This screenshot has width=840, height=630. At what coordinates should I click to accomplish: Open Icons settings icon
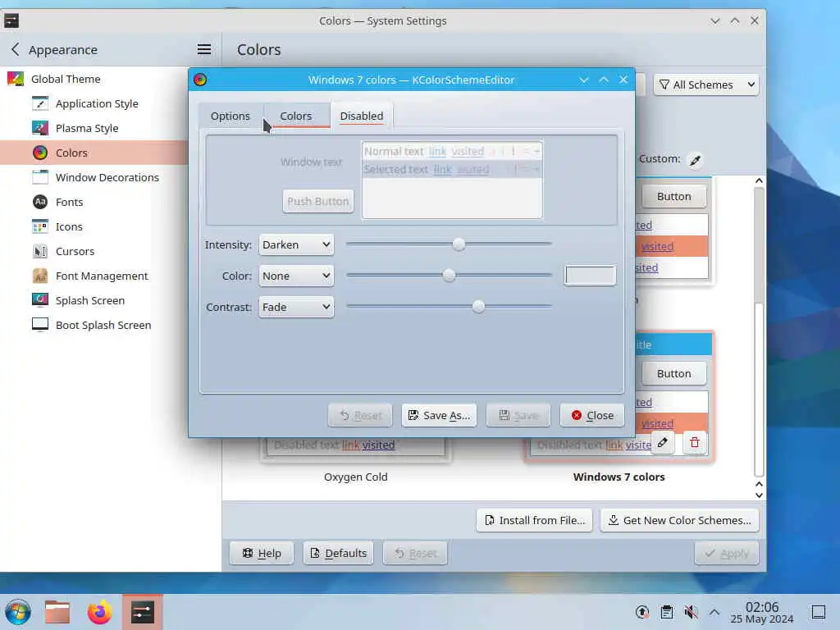point(40,226)
